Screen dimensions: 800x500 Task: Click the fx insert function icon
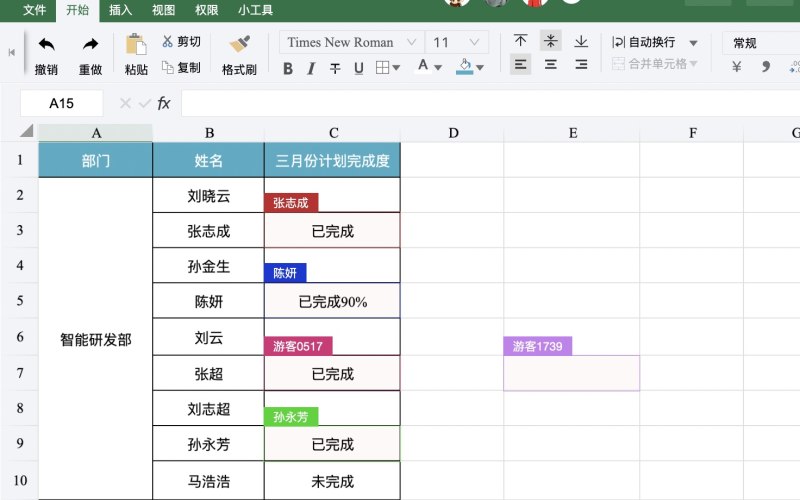(164, 104)
